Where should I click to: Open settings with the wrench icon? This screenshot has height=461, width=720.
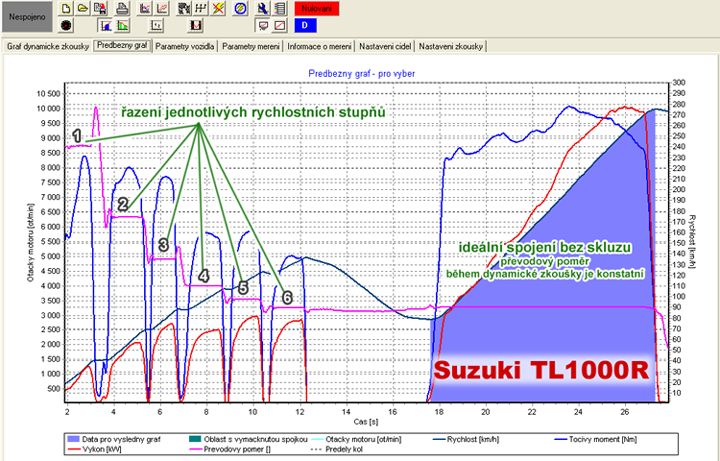(x=263, y=8)
